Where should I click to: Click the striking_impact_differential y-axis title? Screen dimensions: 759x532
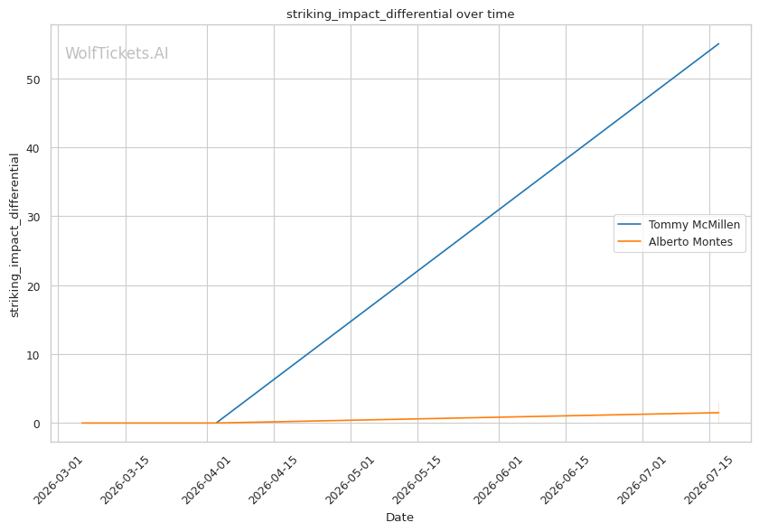click(x=14, y=235)
